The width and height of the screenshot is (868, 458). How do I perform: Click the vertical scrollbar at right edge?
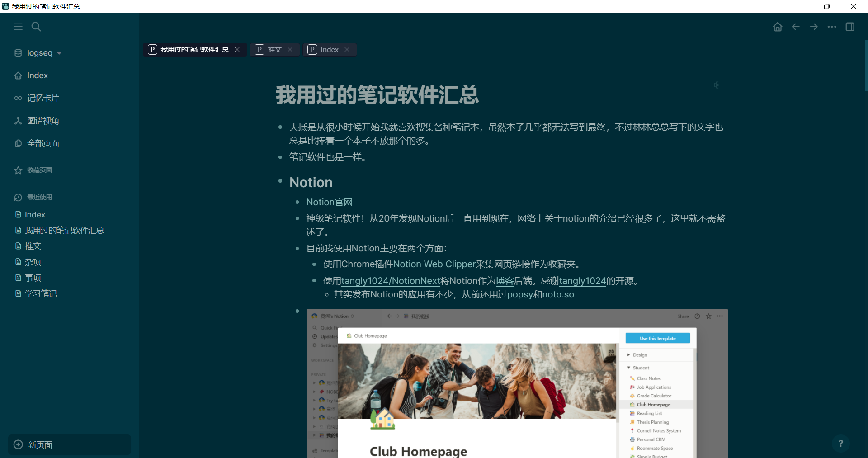[866, 66]
